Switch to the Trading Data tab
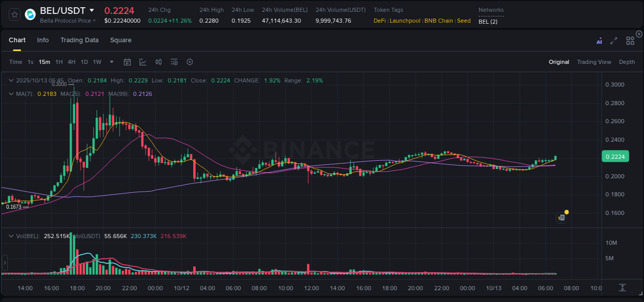 coord(79,40)
